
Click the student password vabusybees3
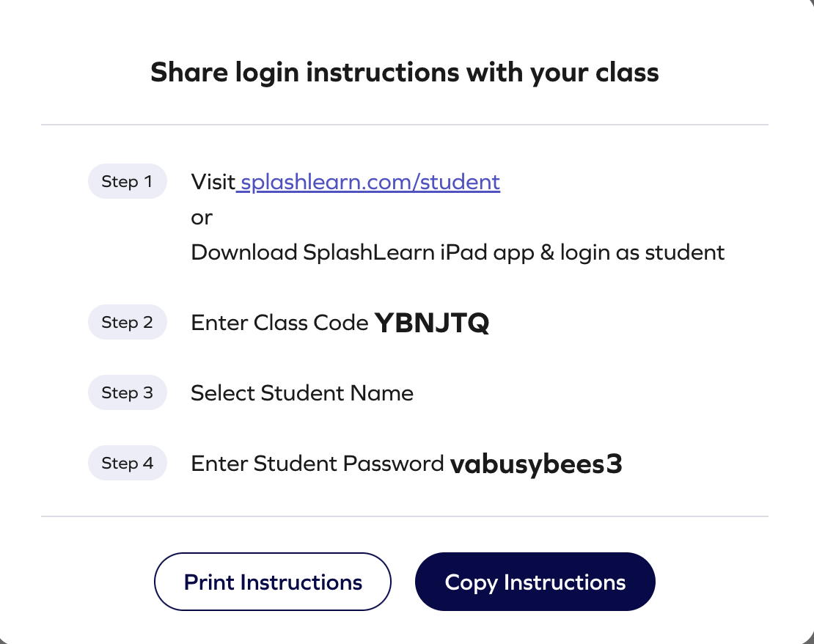pos(536,464)
